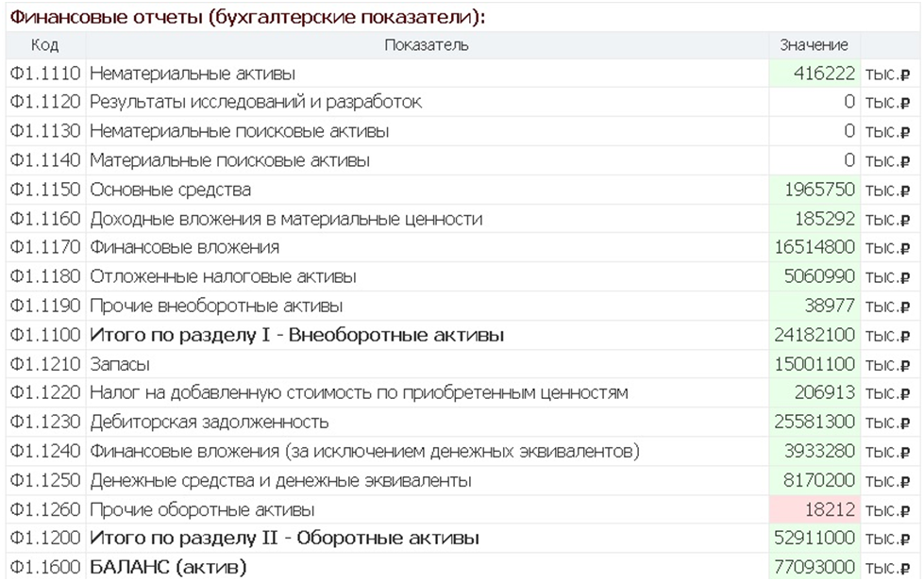The image size is (924, 581).
Task: Select code Ф1.1110
Action: click(45, 74)
